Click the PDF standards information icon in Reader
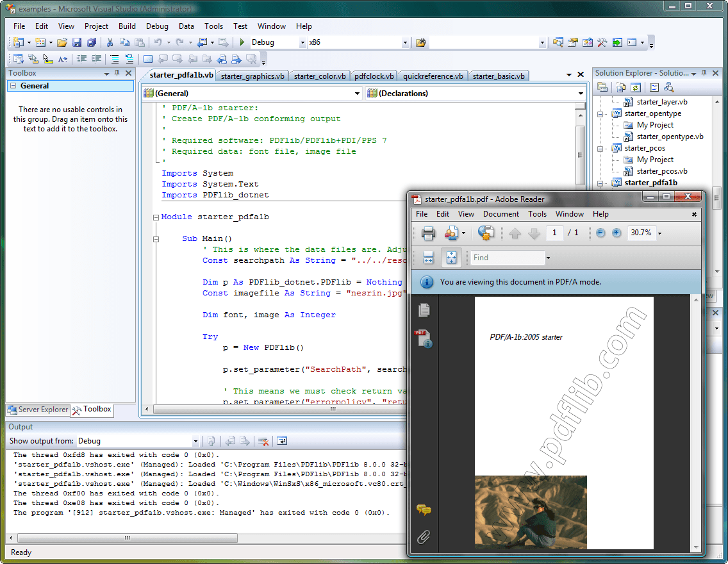728x564 pixels. [424, 335]
